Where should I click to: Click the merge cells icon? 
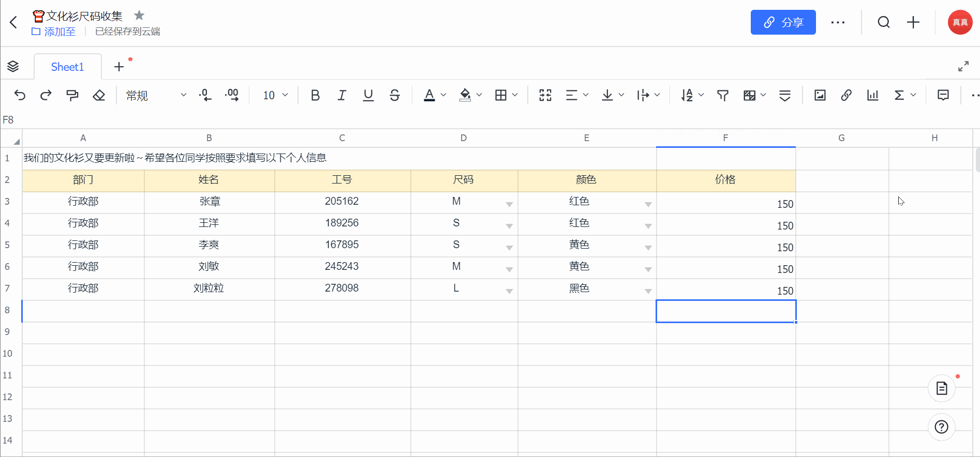coord(545,95)
